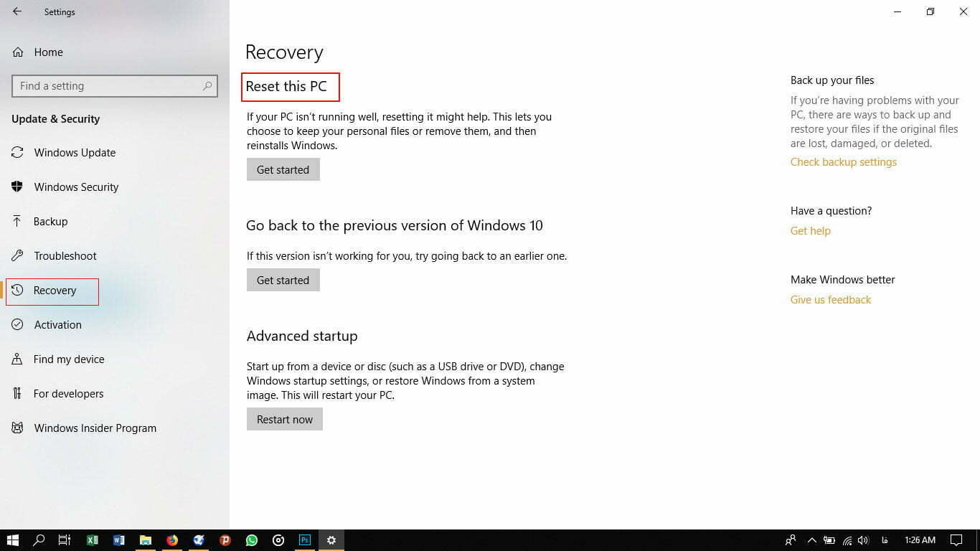Switch to Firefox in the taskbar

pyautogui.click(x=172, y=540)
